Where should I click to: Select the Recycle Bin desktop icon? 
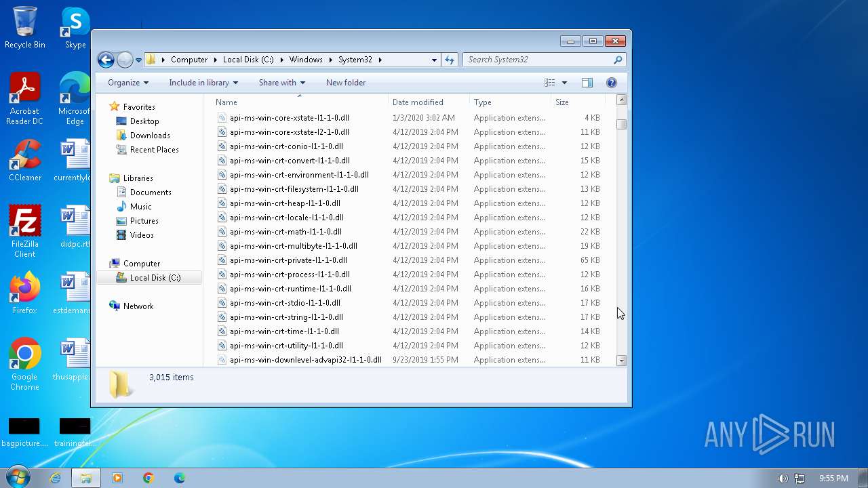(25, 28)
